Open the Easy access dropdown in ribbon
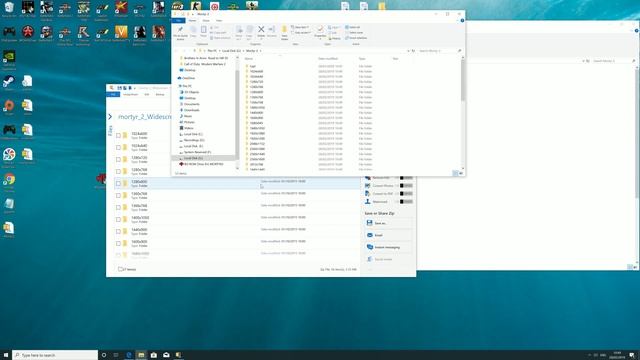Image resolution: width=640 pixels, height=360 pixels. coord(302,33)
